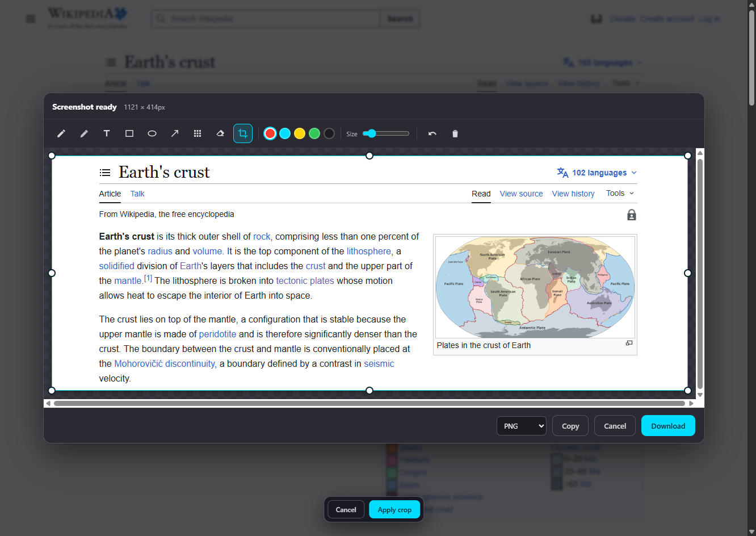
Task: Select the rectangle shape tool
Action: pos(129,133)
